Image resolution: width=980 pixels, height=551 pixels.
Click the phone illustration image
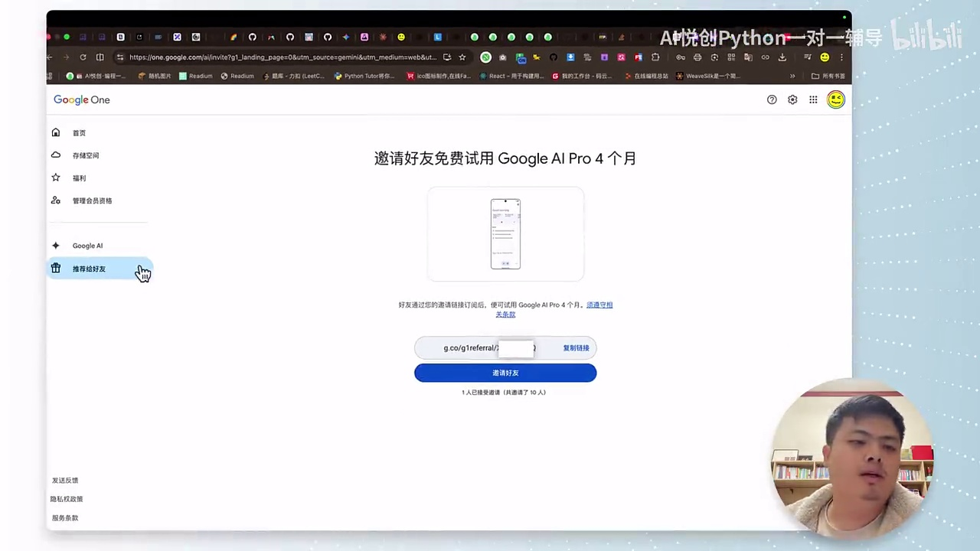coord(505,234)
